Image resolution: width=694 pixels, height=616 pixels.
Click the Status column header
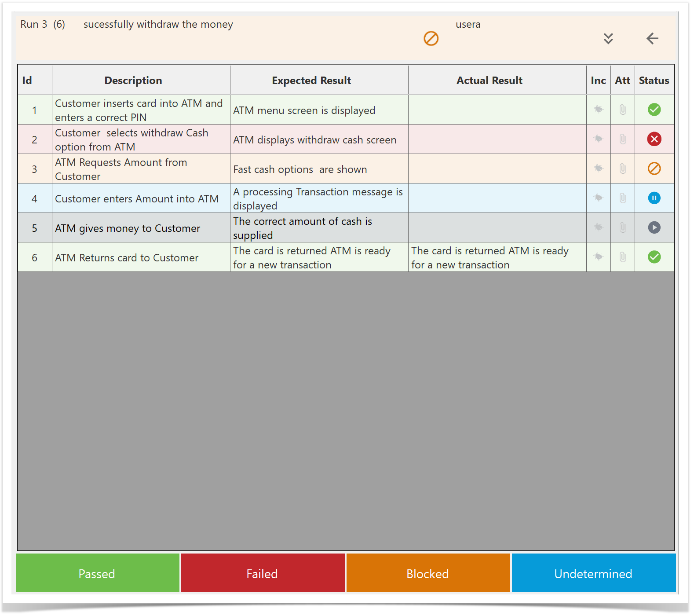click(654, 81)
